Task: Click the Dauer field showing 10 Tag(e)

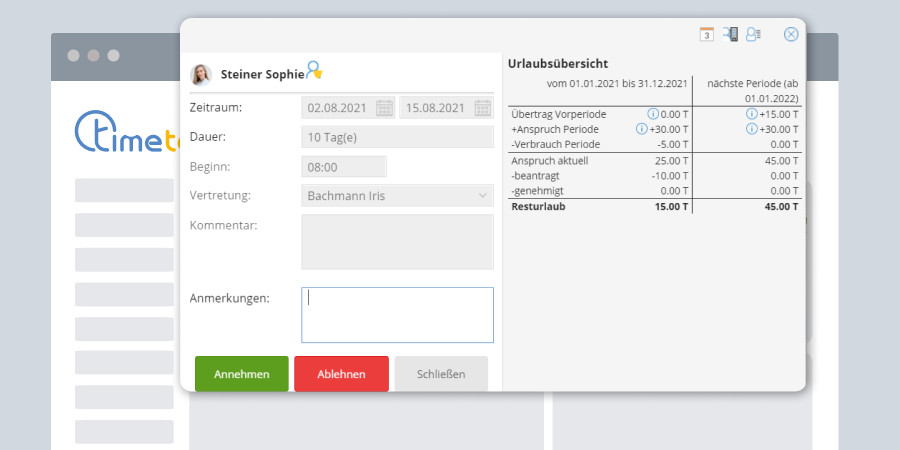Action: (397, 137)
